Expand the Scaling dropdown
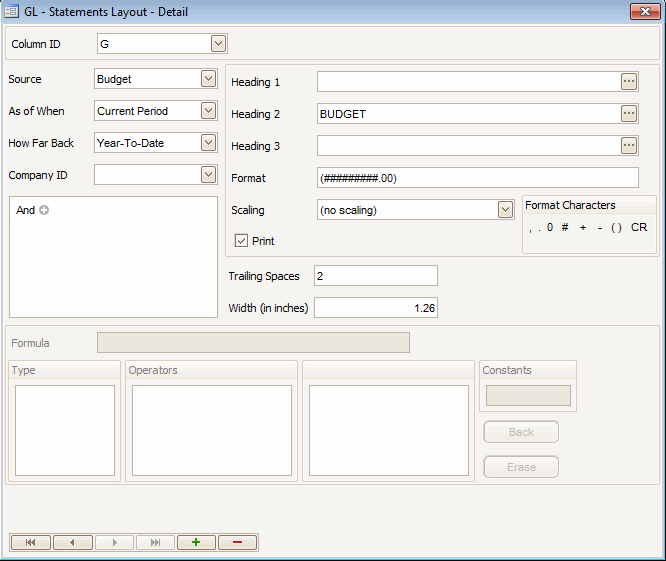This screenshot has width=666, height=561. click(505, 210)
